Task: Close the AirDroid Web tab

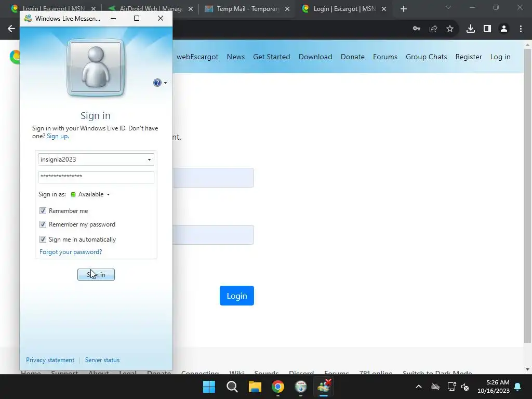Action: click(x=191, y=9)
